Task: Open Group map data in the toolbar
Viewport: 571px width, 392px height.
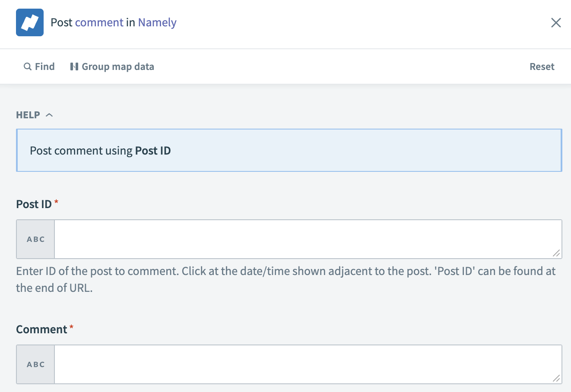Action: pos(117,66)
